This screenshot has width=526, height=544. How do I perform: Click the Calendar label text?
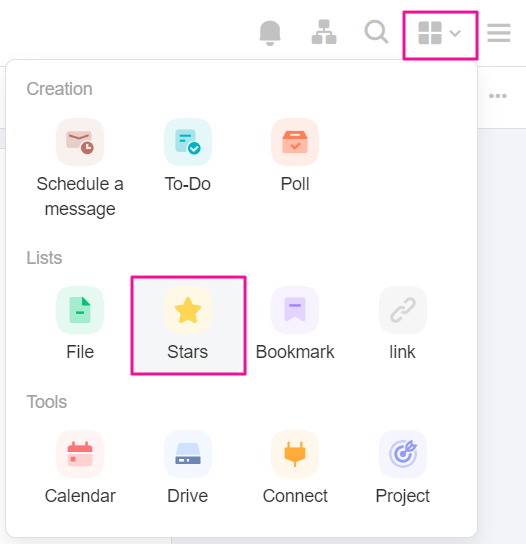[80, 496]
